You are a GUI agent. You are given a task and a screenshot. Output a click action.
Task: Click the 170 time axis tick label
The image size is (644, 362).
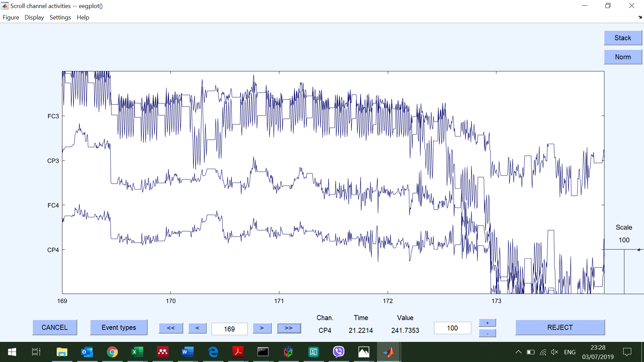tap(171, 301)
